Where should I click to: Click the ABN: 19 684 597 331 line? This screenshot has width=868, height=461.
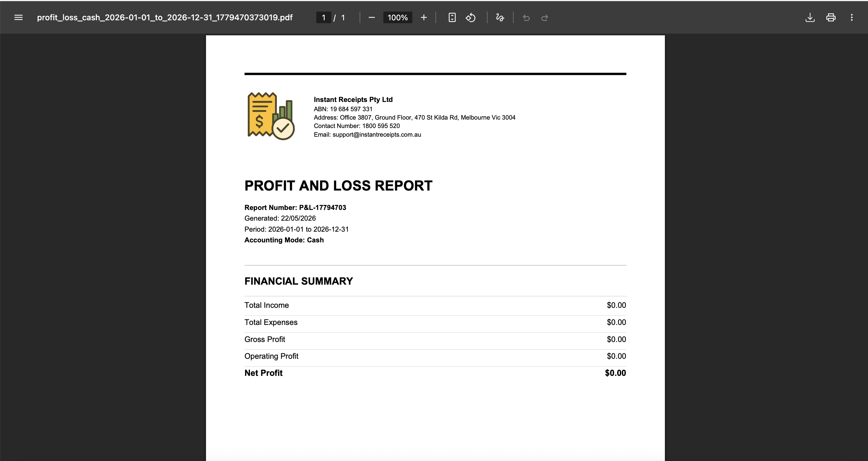[343, 109]
